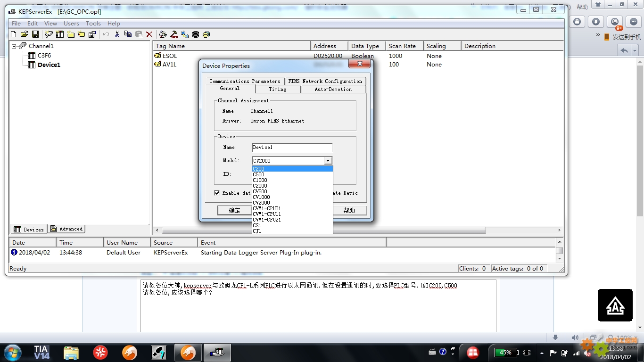Switch to the Timing tab
The width and height of the screenshot is (644, 362).
278,89
